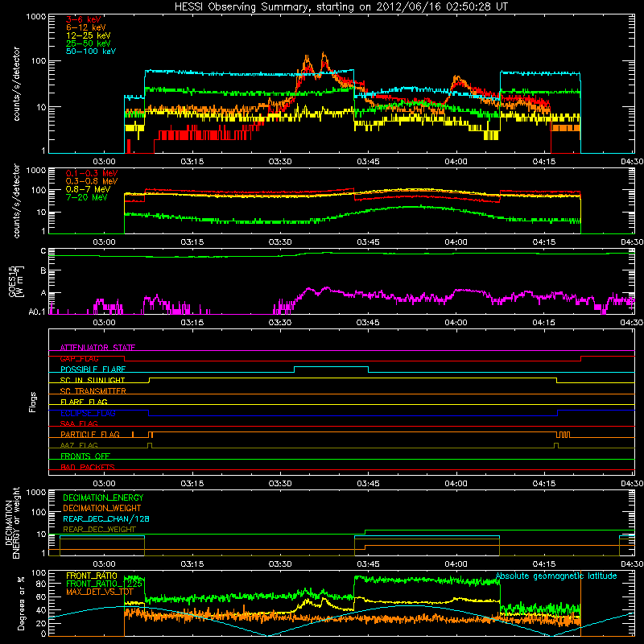
Task: Click the C level label on GOES panel
Action: click(43, 251)
